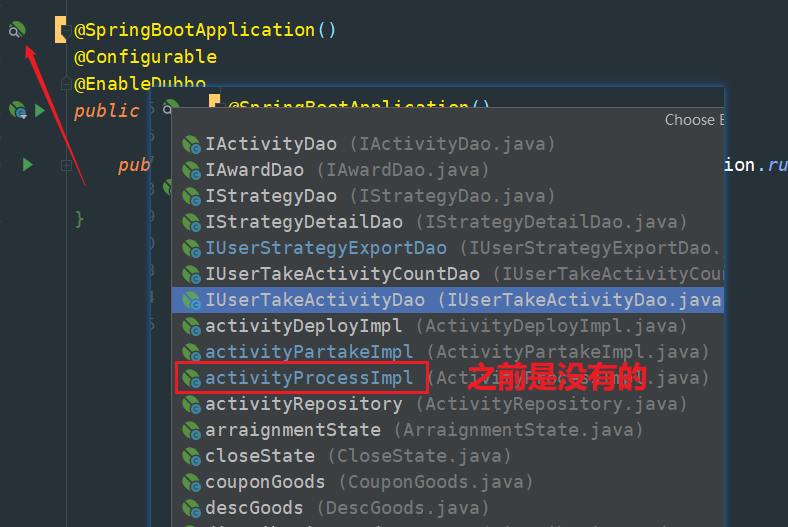Choose arraignmentState bean entry
The height and width of the screenshot is (527, 788).
coord(447,430)
